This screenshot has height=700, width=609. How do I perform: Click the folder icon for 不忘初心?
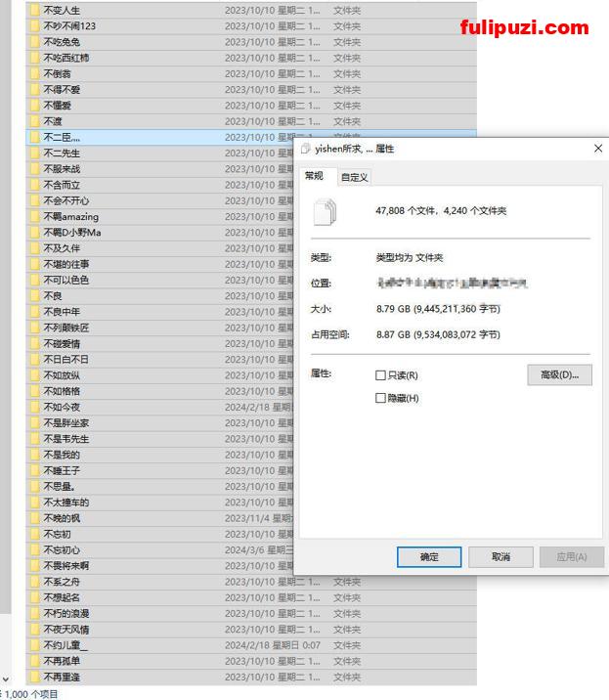point(34,550)
